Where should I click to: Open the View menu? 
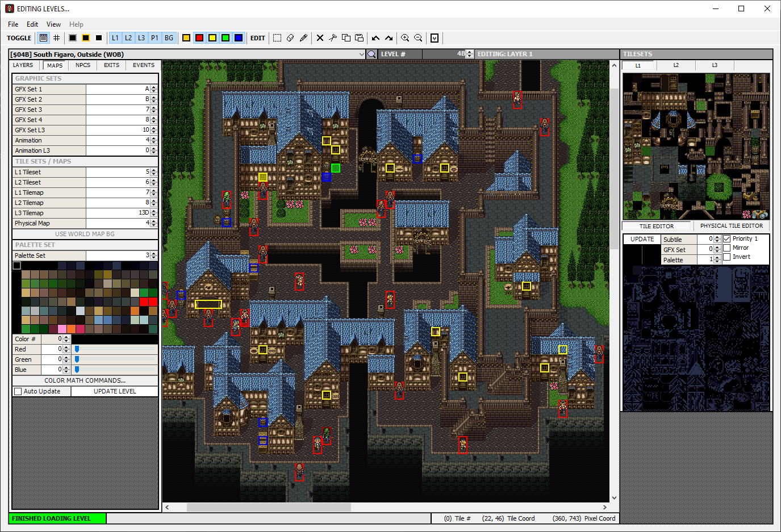(x=53, y=24)
